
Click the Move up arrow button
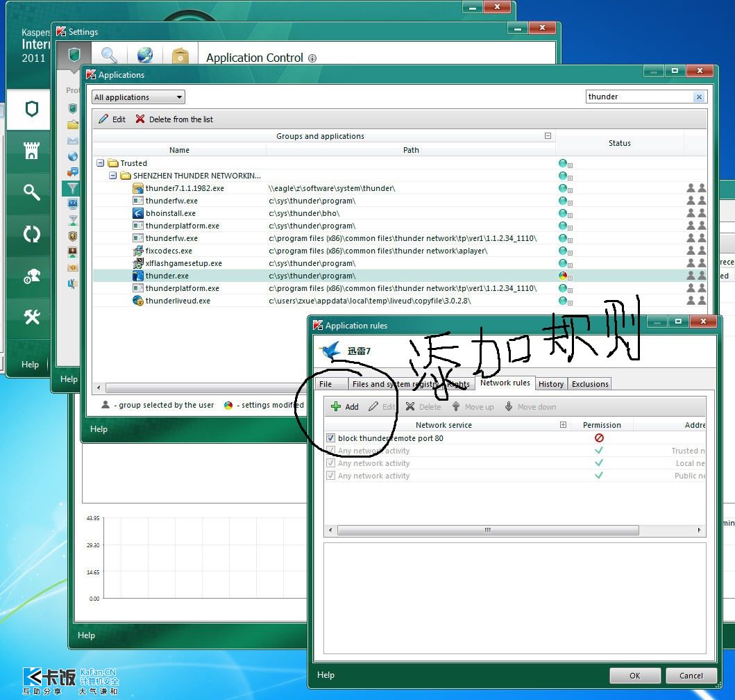point(473,407)
